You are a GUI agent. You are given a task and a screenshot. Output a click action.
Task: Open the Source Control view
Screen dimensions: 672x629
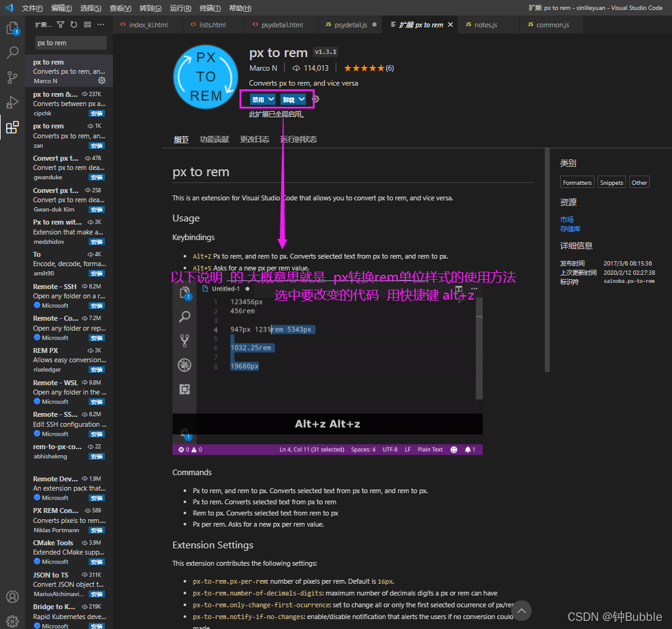tap(12, 78)
